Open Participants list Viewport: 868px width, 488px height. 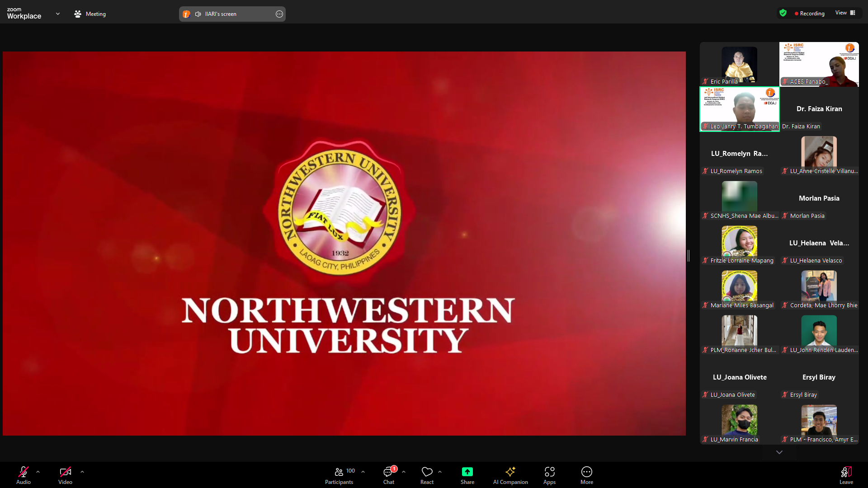coord(339,475)
